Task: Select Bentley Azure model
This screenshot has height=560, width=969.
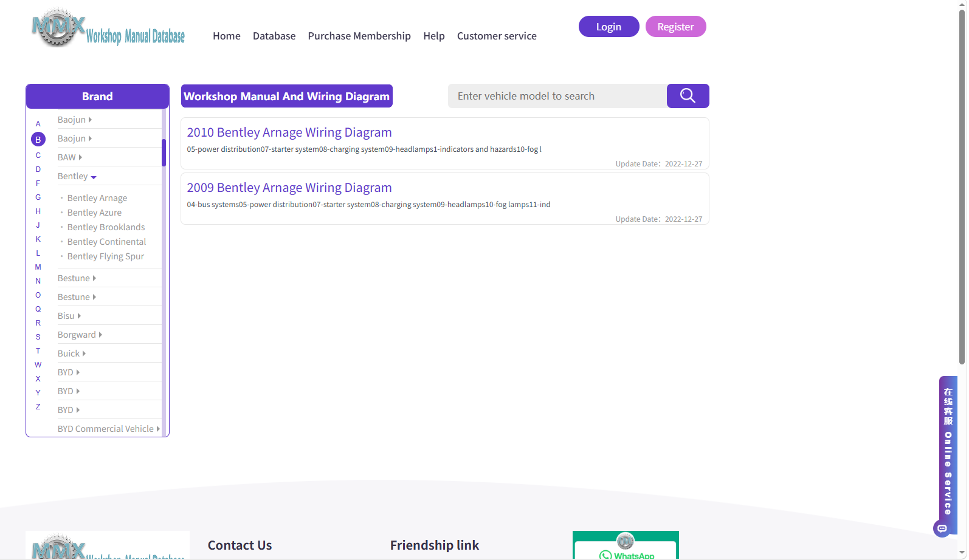Action: (x=94, y=213)
